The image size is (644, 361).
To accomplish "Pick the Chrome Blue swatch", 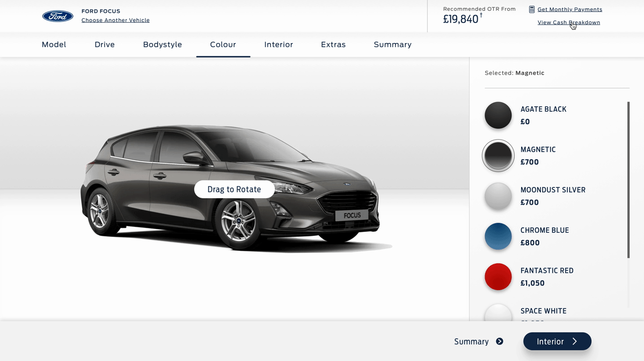I will (x=498, y=236).
